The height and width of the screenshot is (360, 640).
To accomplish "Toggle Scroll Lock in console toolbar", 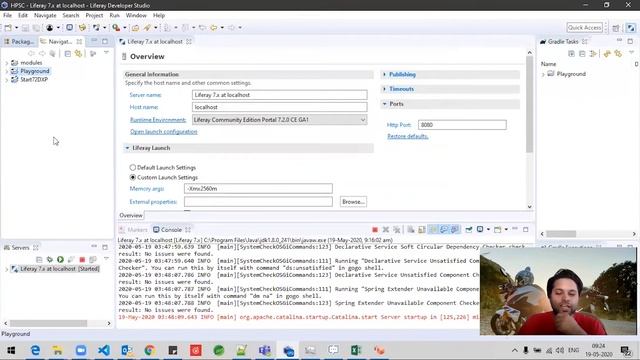I will point(422,230).
